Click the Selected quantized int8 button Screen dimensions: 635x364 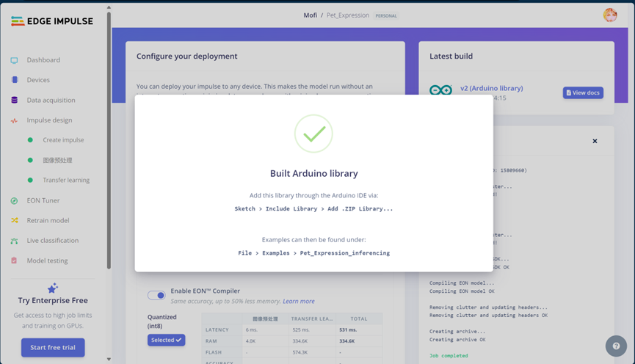point(166,340)
